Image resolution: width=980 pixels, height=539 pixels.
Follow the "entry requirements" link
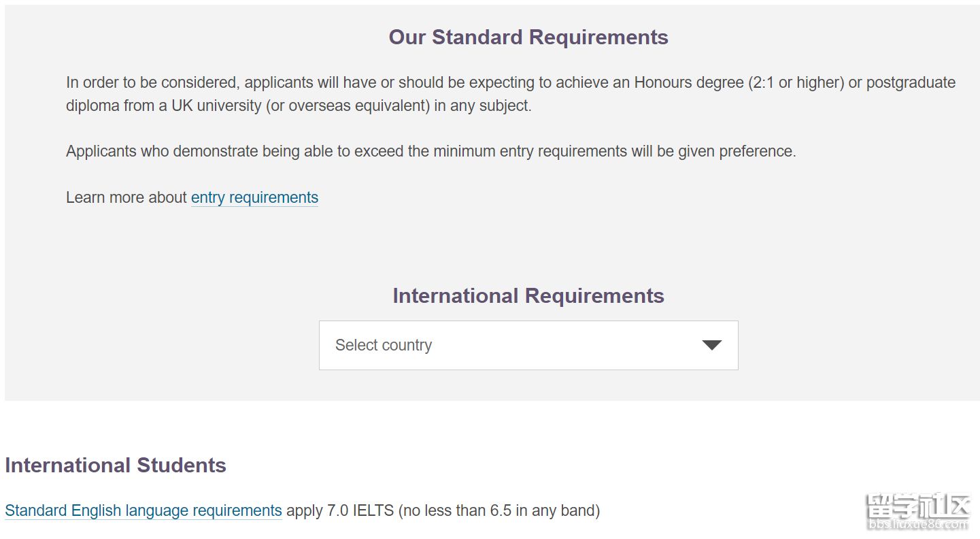pyautogui.click(x=254, y=197)
